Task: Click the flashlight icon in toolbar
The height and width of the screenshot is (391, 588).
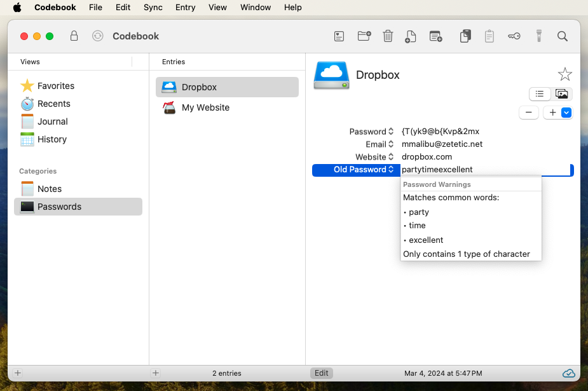Action: [539, 36]
